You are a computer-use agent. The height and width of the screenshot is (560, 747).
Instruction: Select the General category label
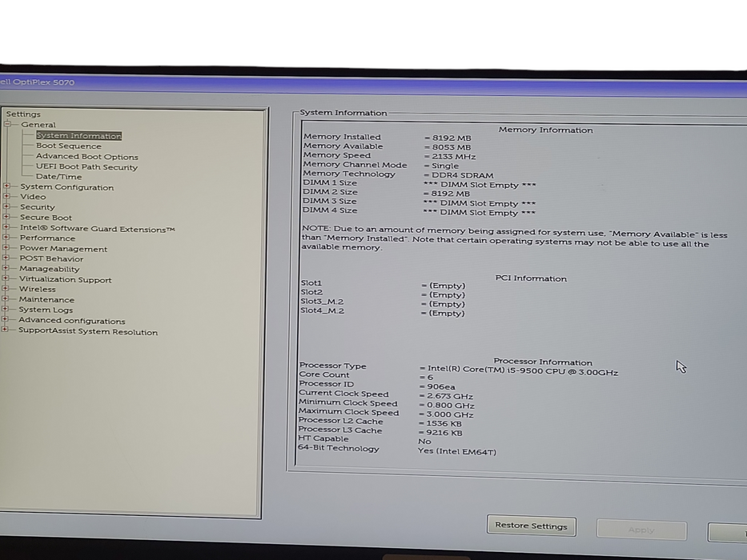pos(38,125)
